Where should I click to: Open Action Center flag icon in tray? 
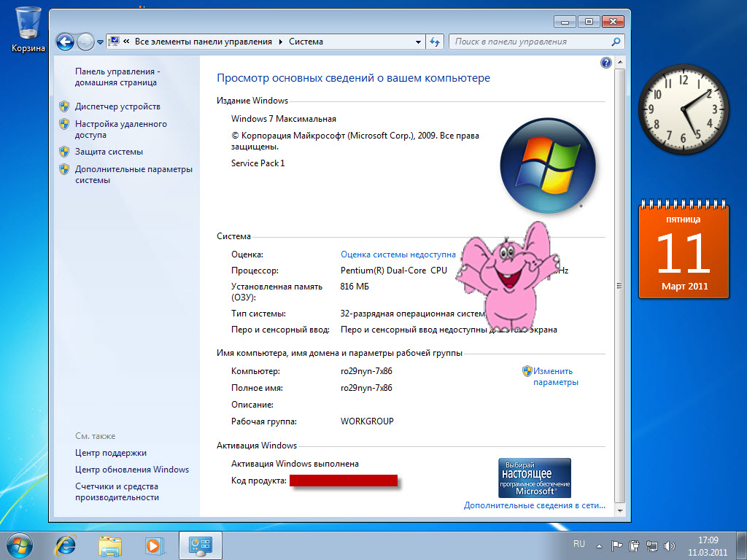pos(616,545)
